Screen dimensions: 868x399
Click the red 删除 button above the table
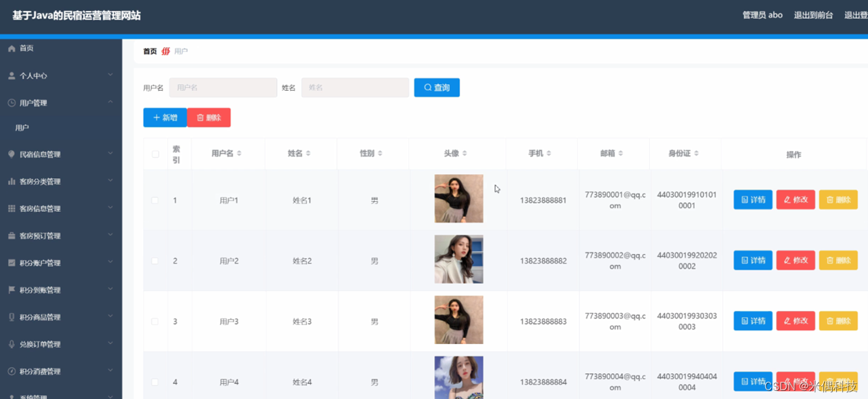[209, 117]
